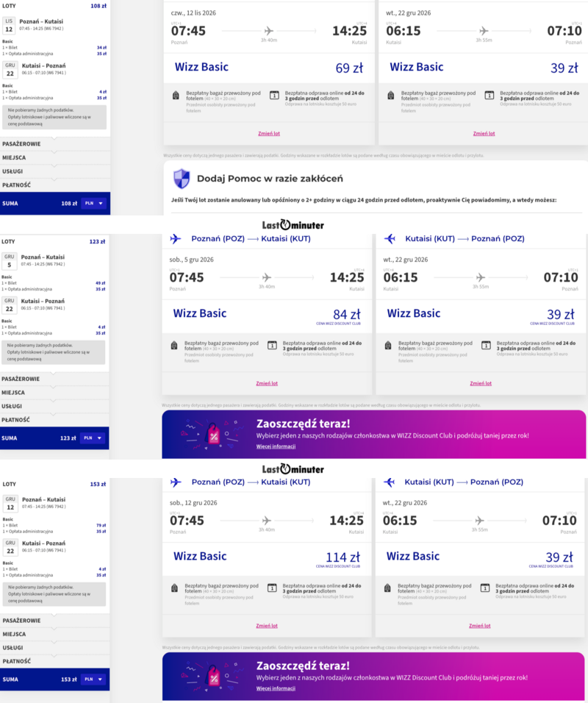The image size is (588, 703).
Task: Expand the USŁUGI section in the bottom summary
Action: [x=54, y=648]
